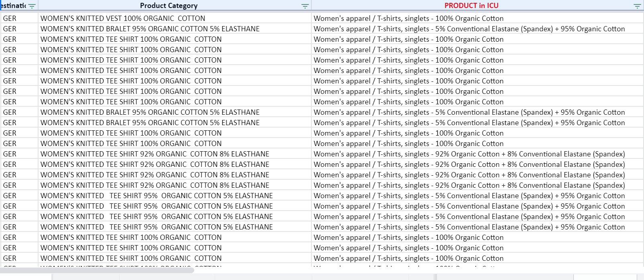This screenshot has height=280, width=644.
Task: Open the Destination column filter icon
Action: point(32,6)
